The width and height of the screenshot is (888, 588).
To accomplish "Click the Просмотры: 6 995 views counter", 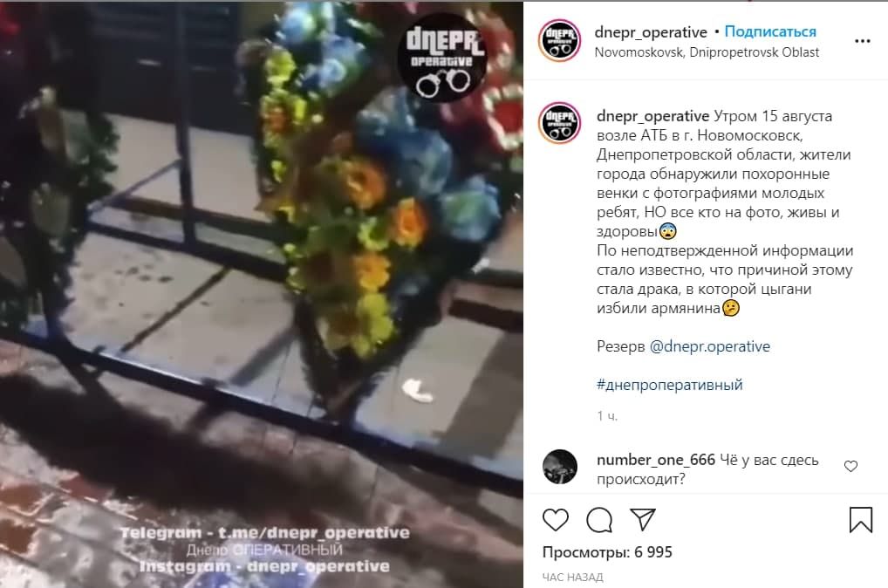I will pyautogui.click(x=607, y=552).
